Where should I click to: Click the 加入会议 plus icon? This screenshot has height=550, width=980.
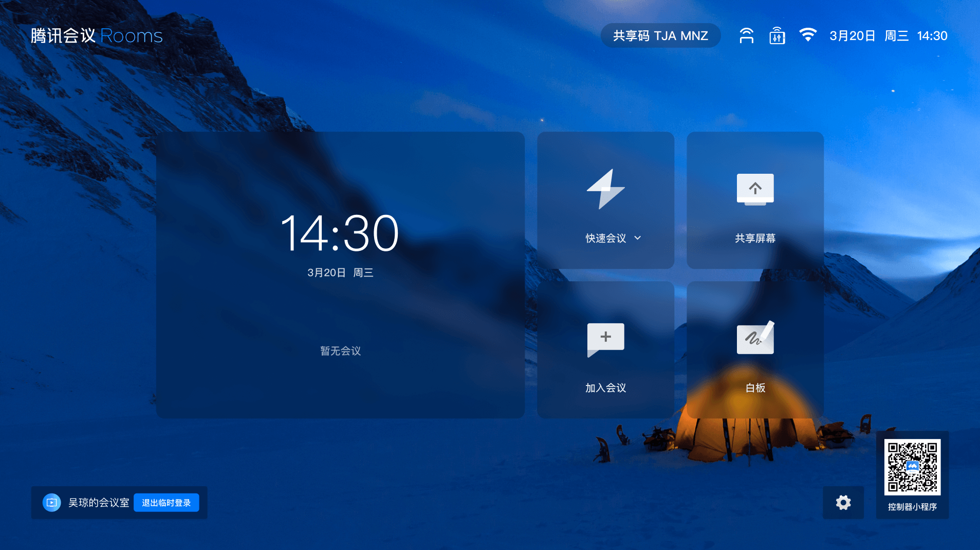click(605, 339)
